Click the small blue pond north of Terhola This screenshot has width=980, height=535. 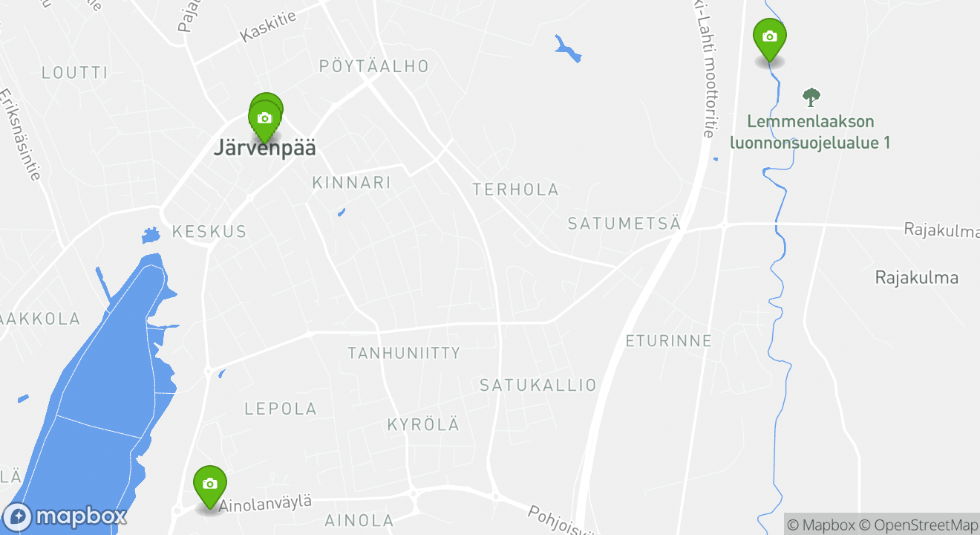tap(568, 48)
